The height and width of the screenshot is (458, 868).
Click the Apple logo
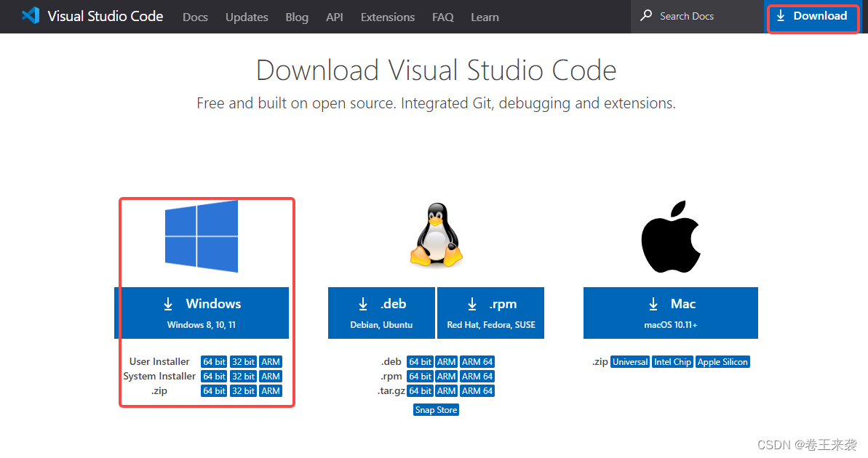point(671,237)
